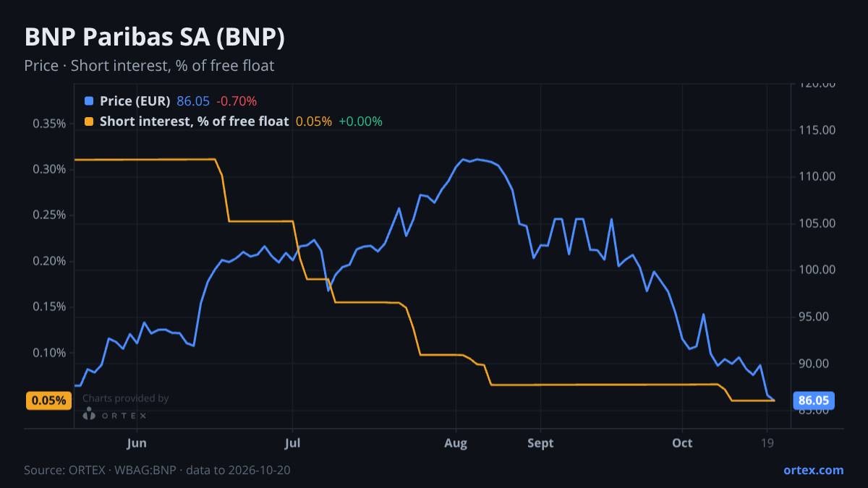Click the -0.70% price change value
Viewport: 868px width, 488px height.
(237, 101)
